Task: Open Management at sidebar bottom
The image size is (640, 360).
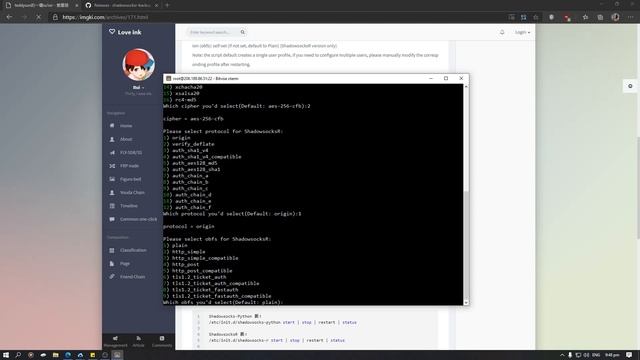Action: pyautogui.click(x=116, y=342)
